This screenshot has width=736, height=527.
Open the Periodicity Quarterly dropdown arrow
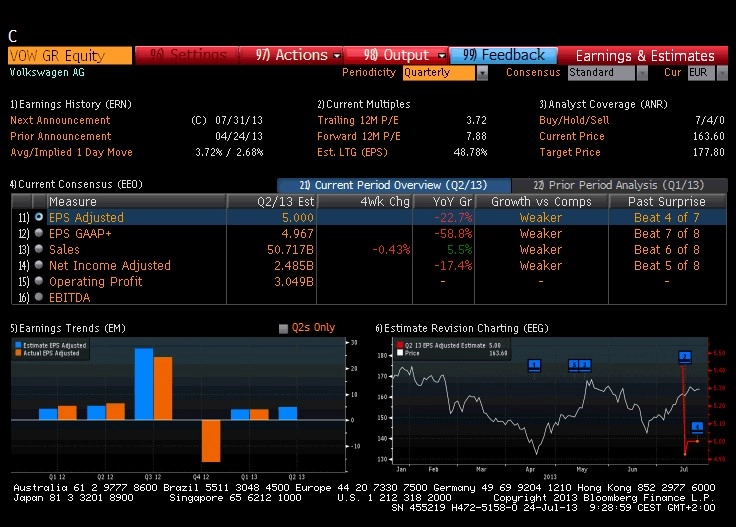482,73
